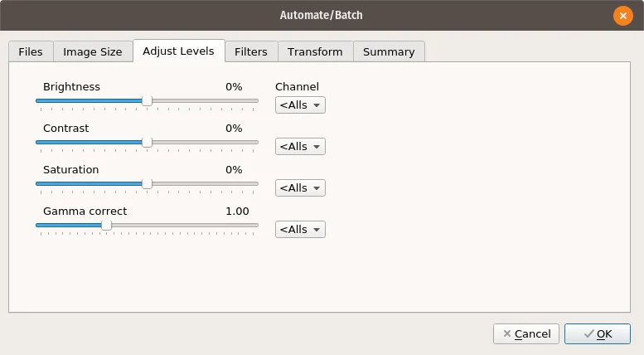The width and height of the screenshot is (644, 355).
Task: Click the Automate/Batch title bar text
Action: point(322,15)
